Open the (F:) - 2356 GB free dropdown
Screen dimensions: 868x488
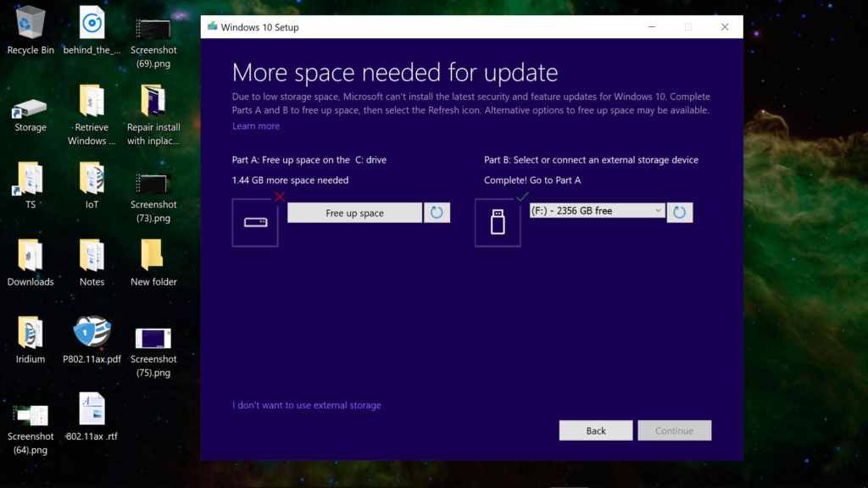click(x=597, y=212)
